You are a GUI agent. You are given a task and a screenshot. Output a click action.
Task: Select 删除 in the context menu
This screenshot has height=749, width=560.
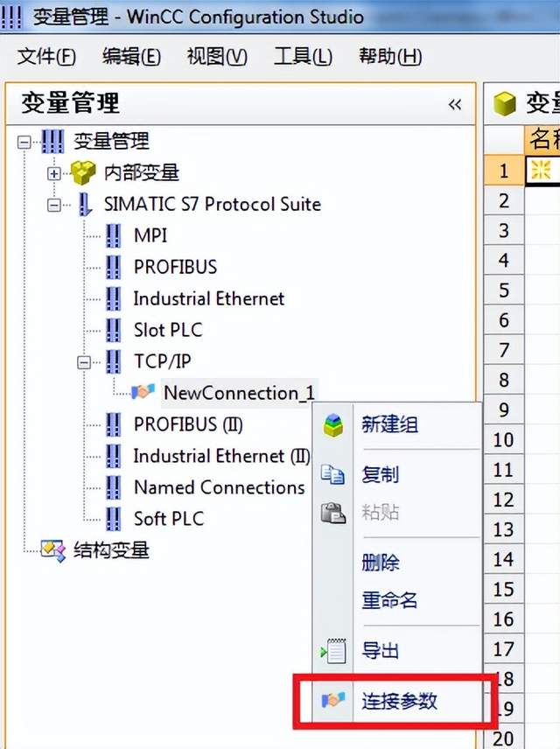point(381,563)
